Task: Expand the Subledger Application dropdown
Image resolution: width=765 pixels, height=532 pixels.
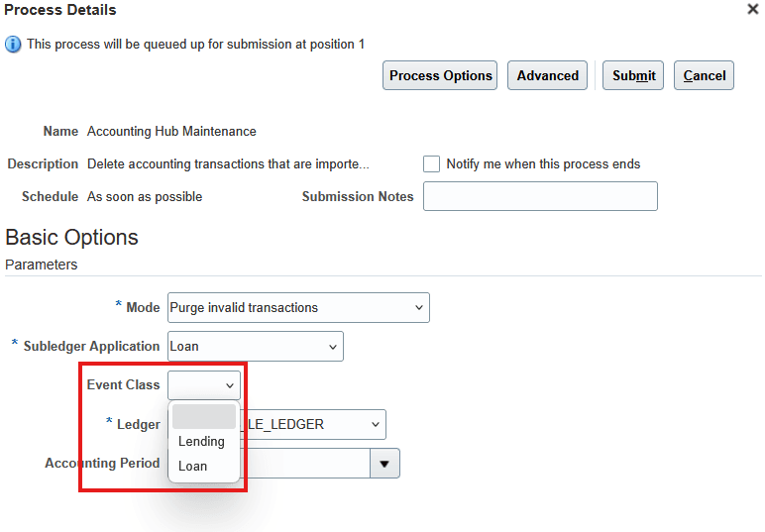Action: pos(256,346)
